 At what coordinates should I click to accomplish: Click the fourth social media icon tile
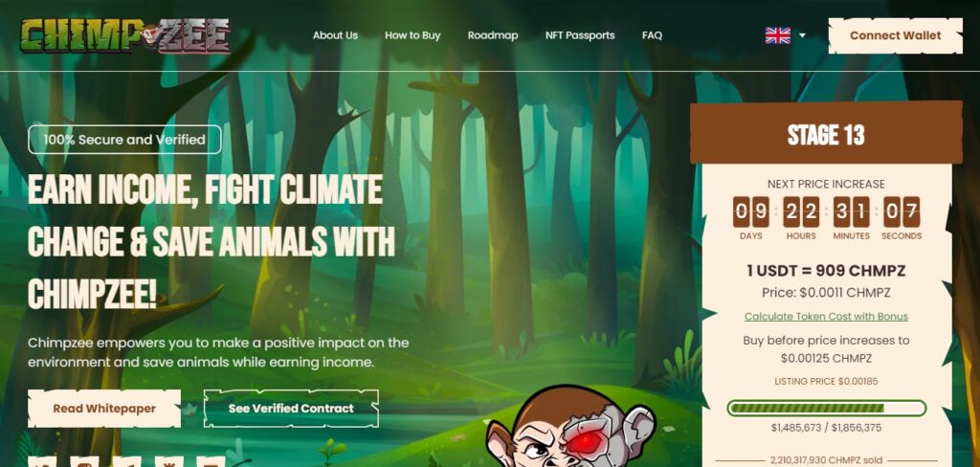pos(168,462)
